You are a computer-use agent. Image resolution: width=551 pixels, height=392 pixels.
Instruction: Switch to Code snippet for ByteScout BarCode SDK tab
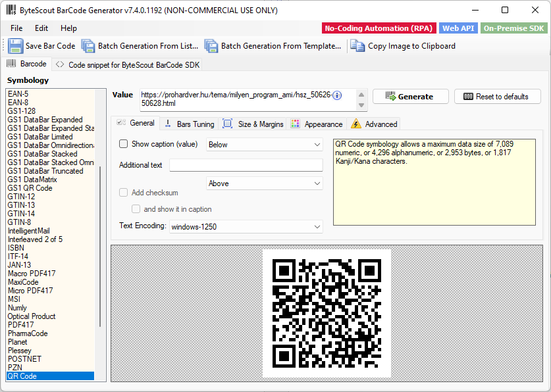click(127, 64)
